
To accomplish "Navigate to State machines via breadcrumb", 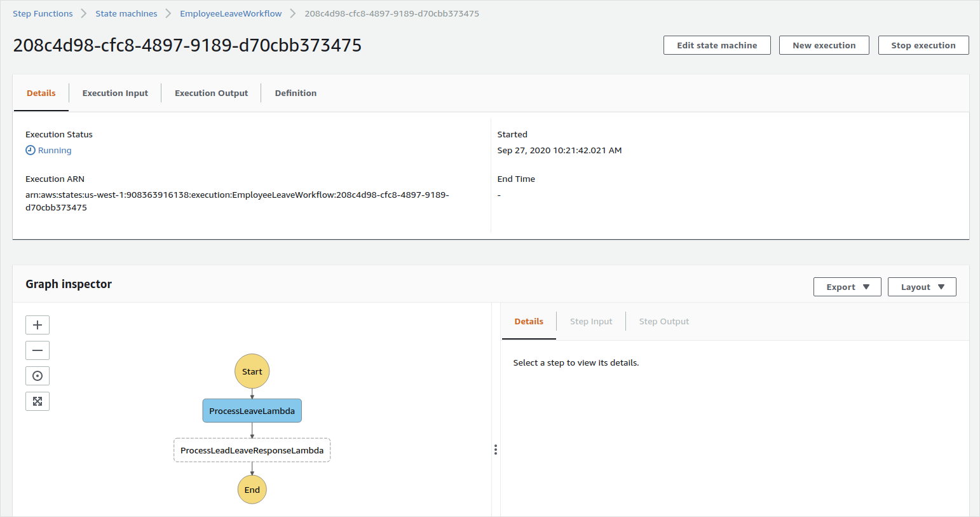I will [x=126, y=13].
